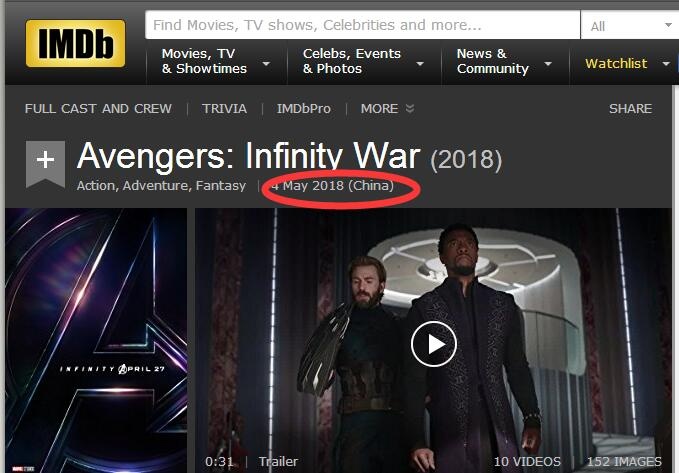
Task: Open the Watchlist link
Action: coord(616,64)
